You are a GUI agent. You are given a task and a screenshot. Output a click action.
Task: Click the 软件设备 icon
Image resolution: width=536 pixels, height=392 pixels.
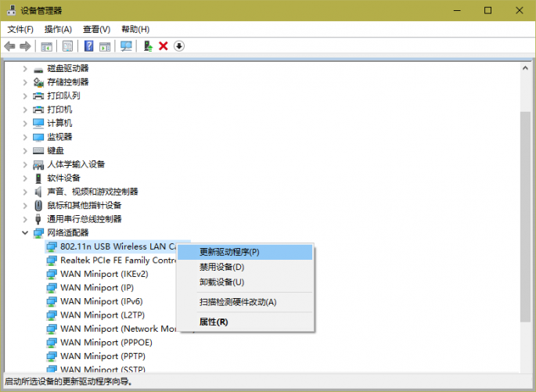coord(38,178)
